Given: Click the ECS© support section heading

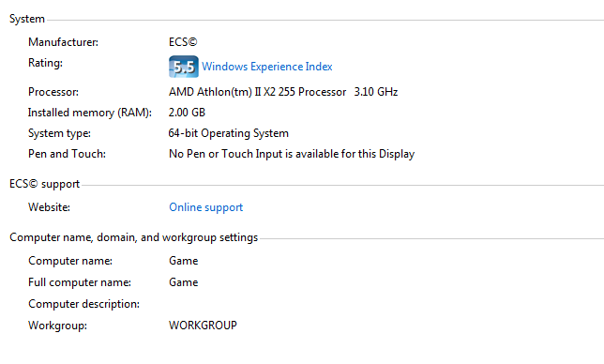Looking at the screenshot, I should tap(45, 184).
